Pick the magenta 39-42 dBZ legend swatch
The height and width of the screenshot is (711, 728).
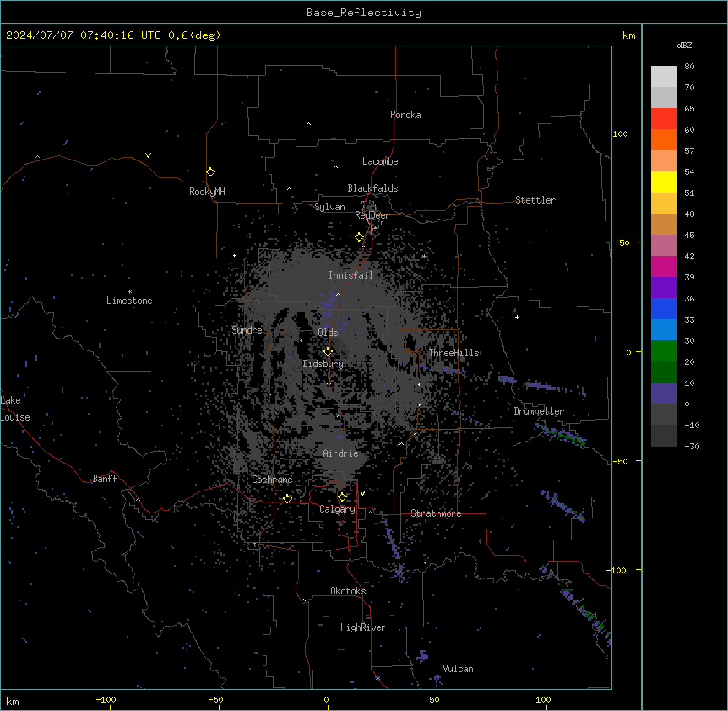[x=664, y=266]
